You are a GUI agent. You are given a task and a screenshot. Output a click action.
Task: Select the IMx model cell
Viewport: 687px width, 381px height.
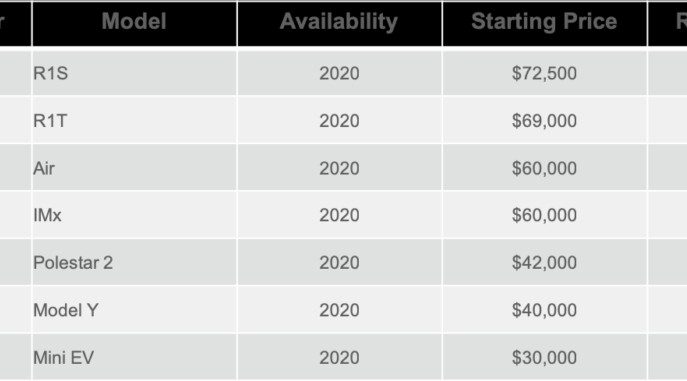click(135, 215)
